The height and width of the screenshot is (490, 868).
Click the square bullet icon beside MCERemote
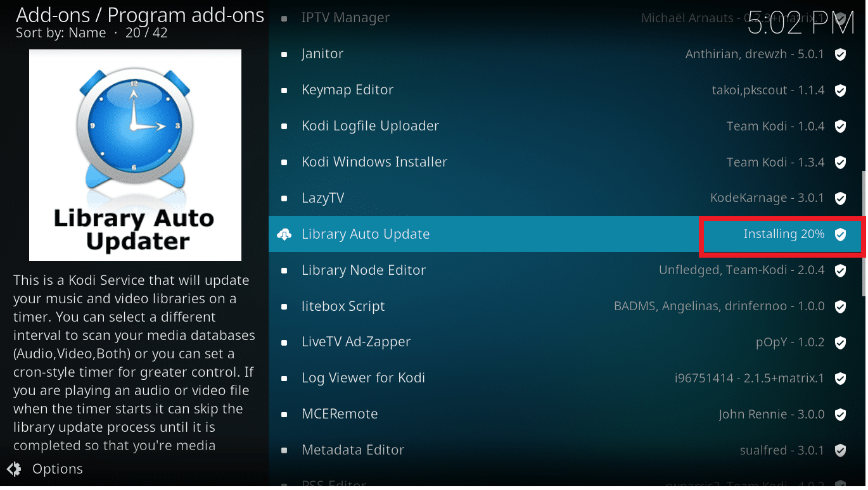284,414
